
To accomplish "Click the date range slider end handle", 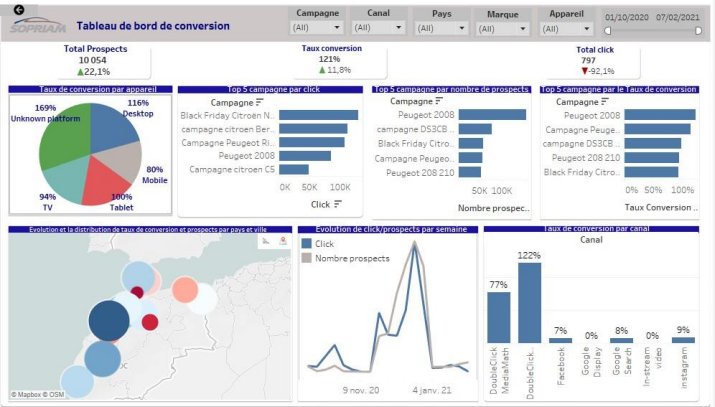I will click(698, 31).
